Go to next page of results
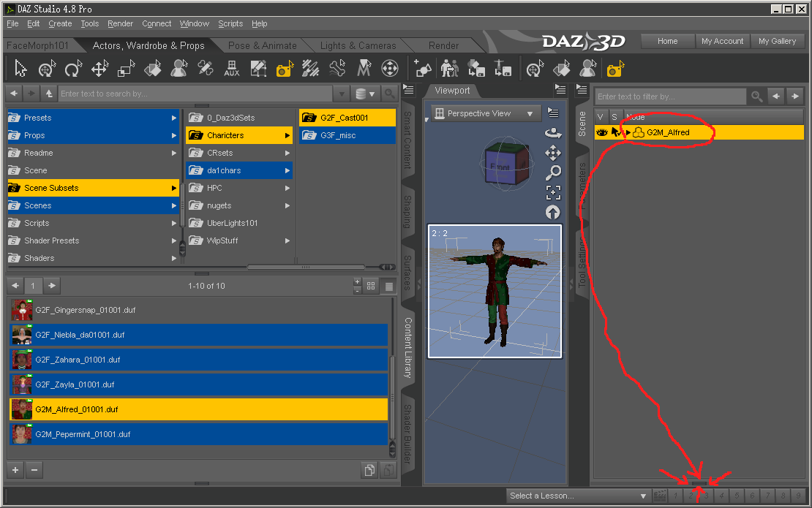The image size is (812, 508). coord(52,286)
